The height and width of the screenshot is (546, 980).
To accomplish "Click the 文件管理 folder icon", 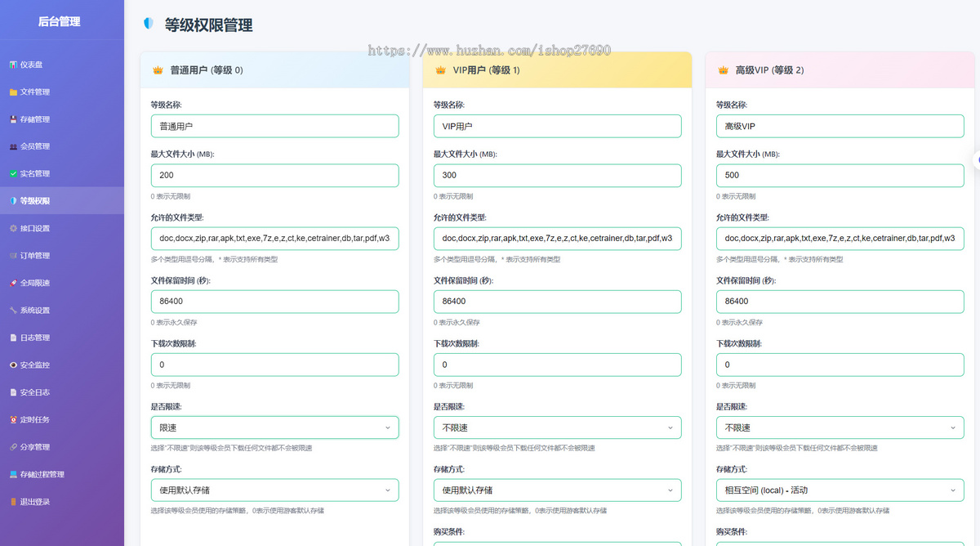I will click(13, 92).
